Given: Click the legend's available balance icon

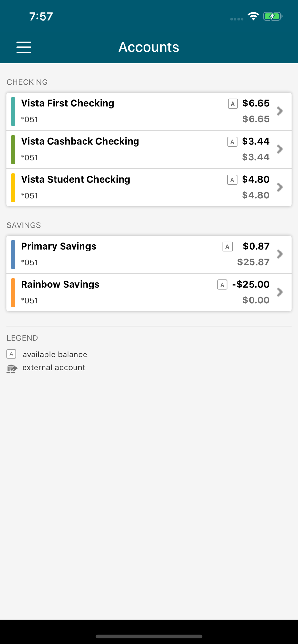Looking at the screenshot, I should pos(12,354).
